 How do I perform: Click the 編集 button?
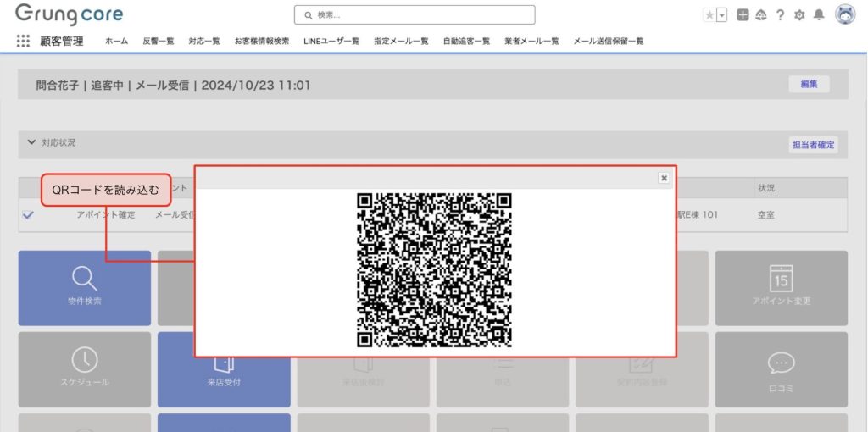[x=809, y=85]
